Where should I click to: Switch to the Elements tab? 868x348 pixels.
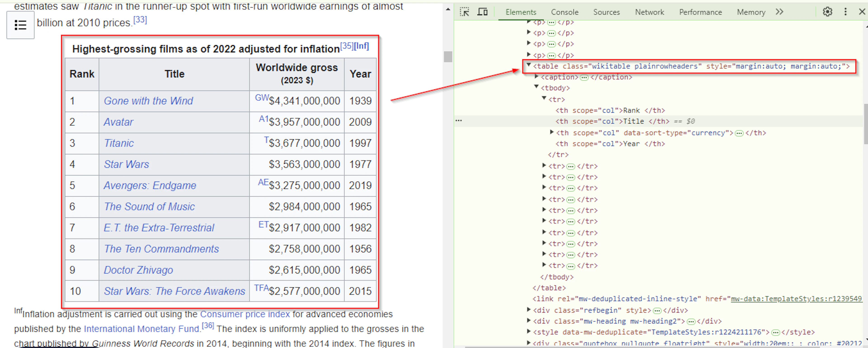pyautogui.click(x=521, y=12)
